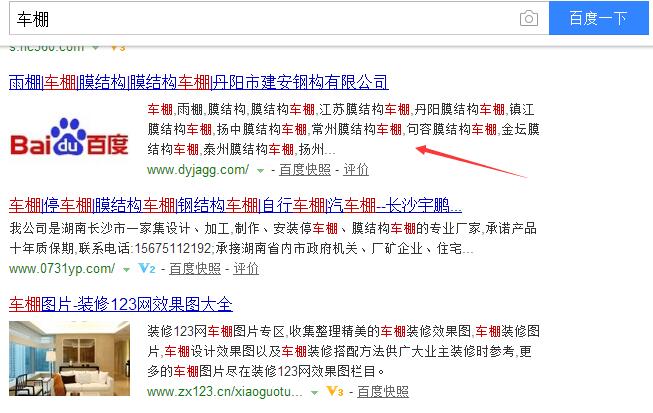Click the V3 badge beside zx123.cn
The height and width of the screenshot is (413, 653).
pos(335,390)
